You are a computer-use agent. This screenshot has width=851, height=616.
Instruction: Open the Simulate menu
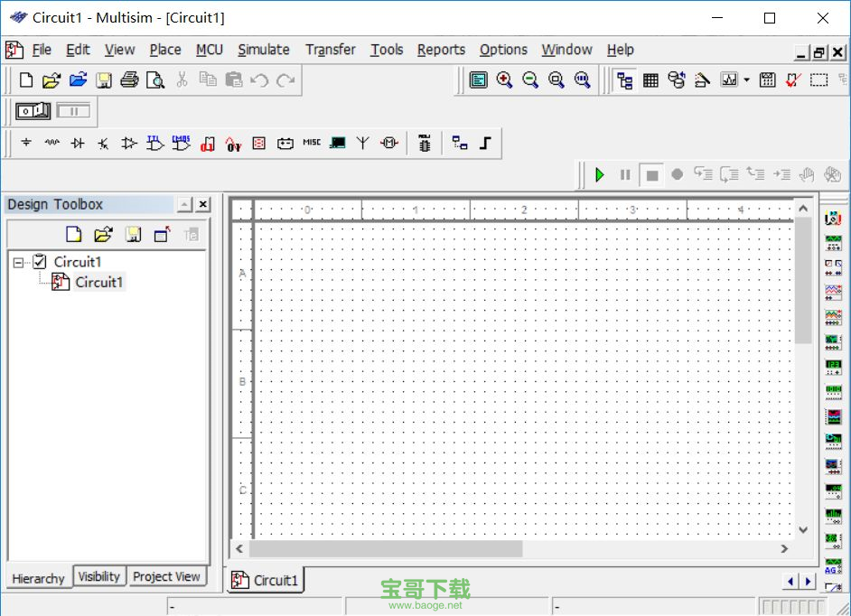pos(263,50)
